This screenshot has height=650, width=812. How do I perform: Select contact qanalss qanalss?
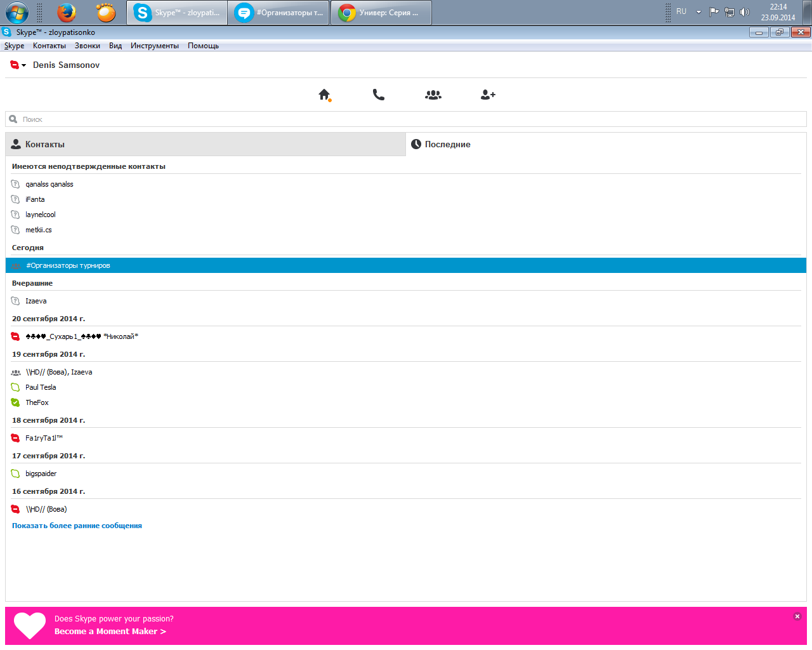pos(406,184)
